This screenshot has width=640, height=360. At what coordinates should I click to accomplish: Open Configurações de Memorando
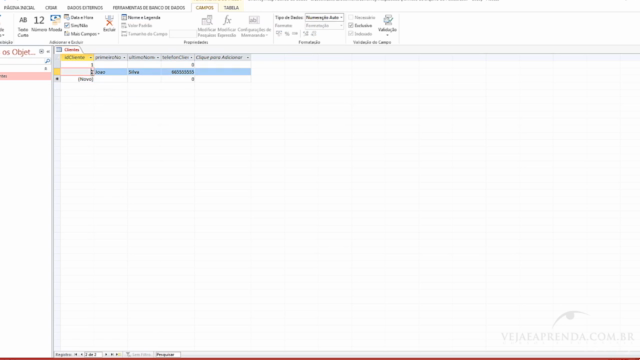click(x=254, y=26)
